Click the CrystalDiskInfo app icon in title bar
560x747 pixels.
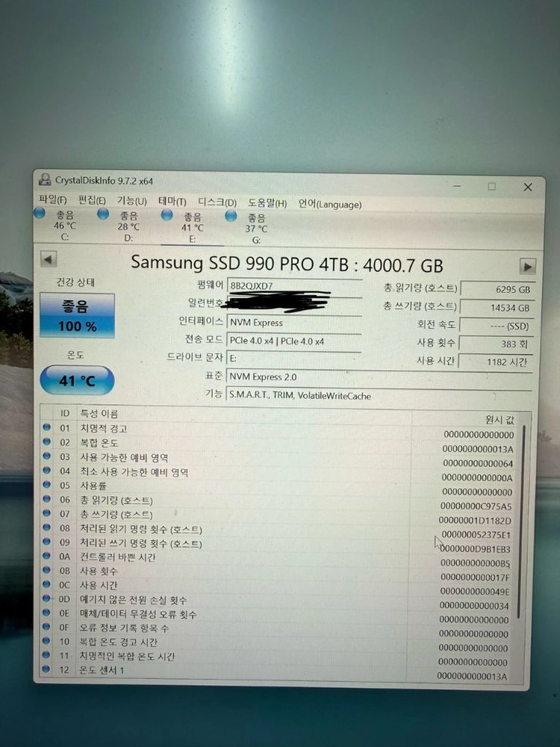click(x=46, y=179)
